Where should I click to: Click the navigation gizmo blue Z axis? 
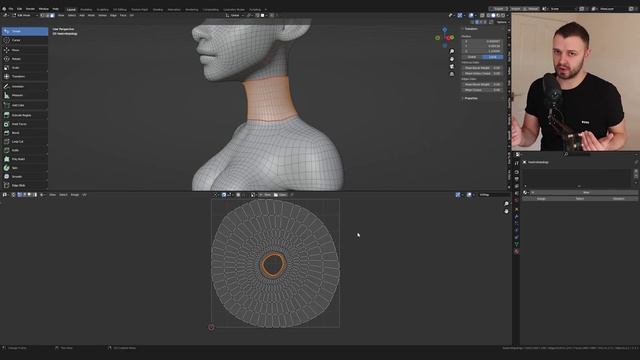click(444, 30)
